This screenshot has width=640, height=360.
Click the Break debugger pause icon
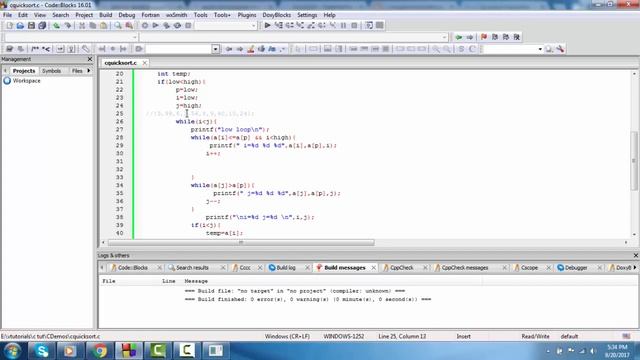pyautogui.click(x=343, y=25)
